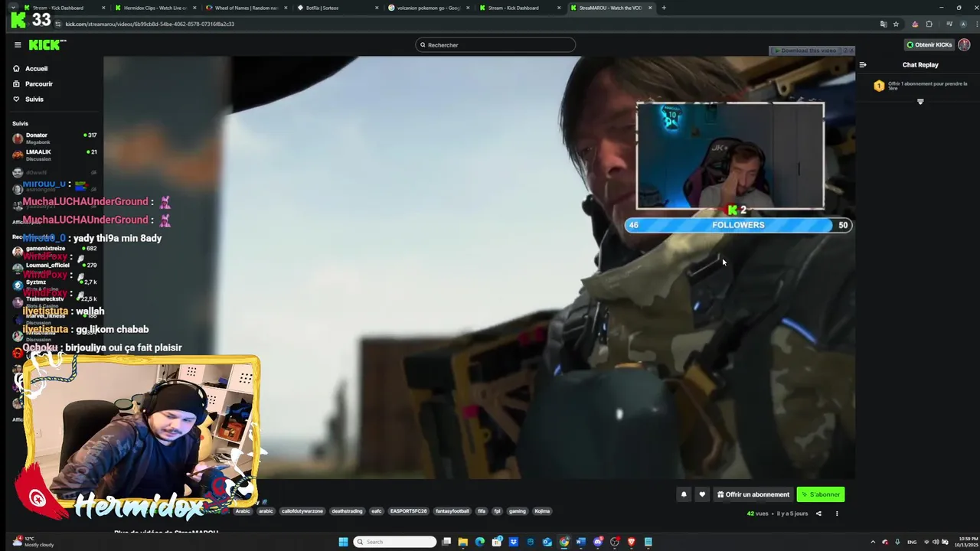Viewport: 980px width, 551px height.
Task: Click the Rechercher search field
Action: tap(495, 45)
